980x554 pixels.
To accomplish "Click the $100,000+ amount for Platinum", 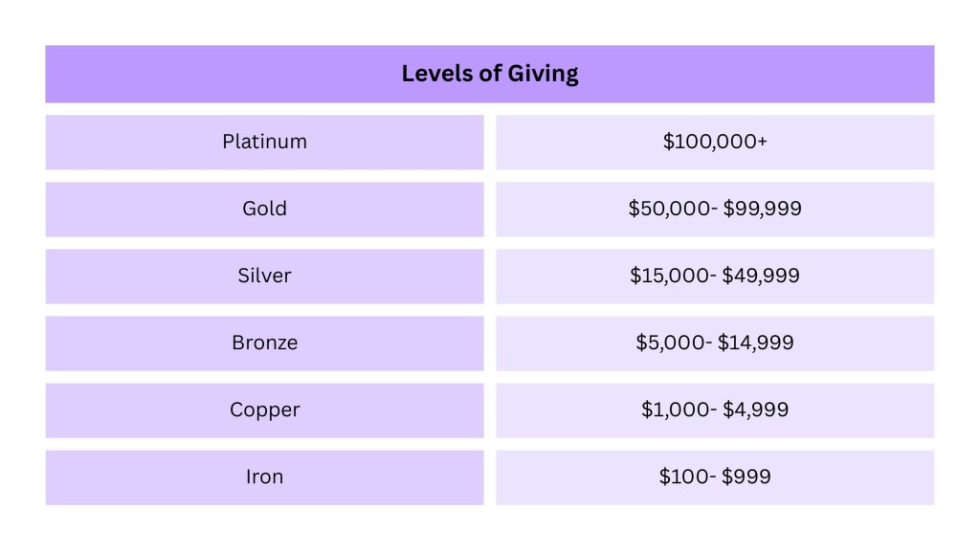I will point(715,142).
